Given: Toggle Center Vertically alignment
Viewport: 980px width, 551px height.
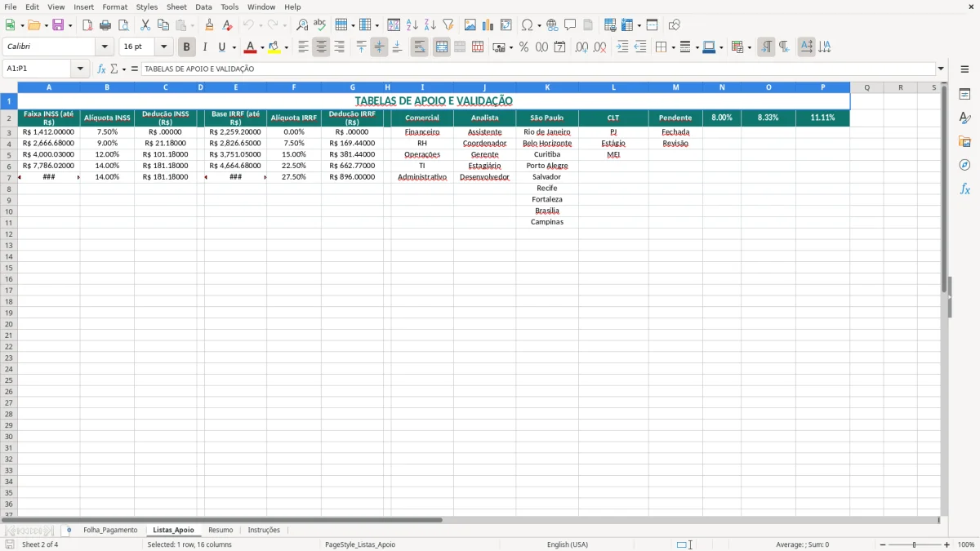Looking at the screenshot, I should pyautogui.click(x=379, y=47).
